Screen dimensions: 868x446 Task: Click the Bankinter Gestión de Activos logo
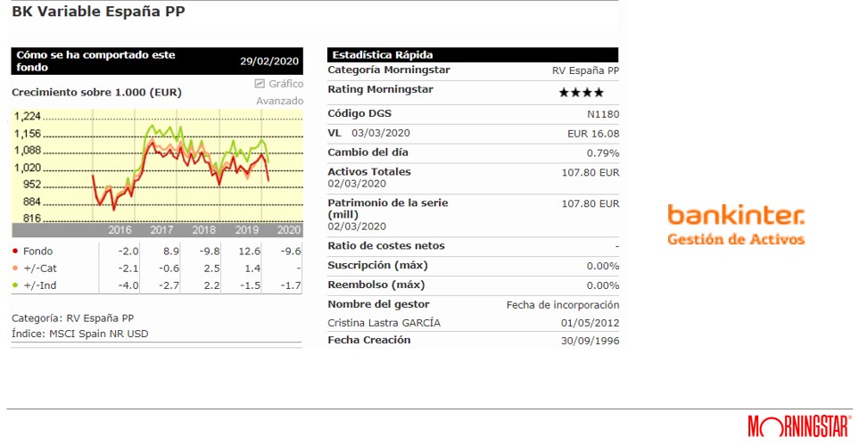click(736, 225)
